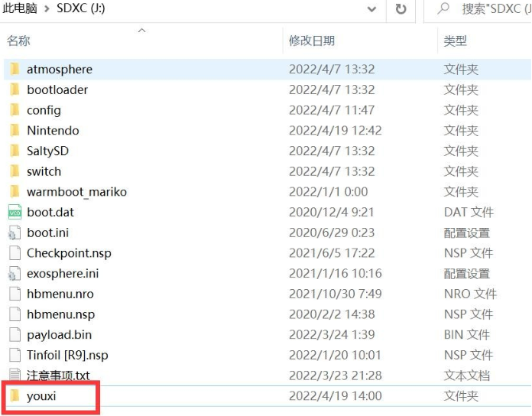
Task: Select the file name warmboot_mariko
Action: (77, 192)
